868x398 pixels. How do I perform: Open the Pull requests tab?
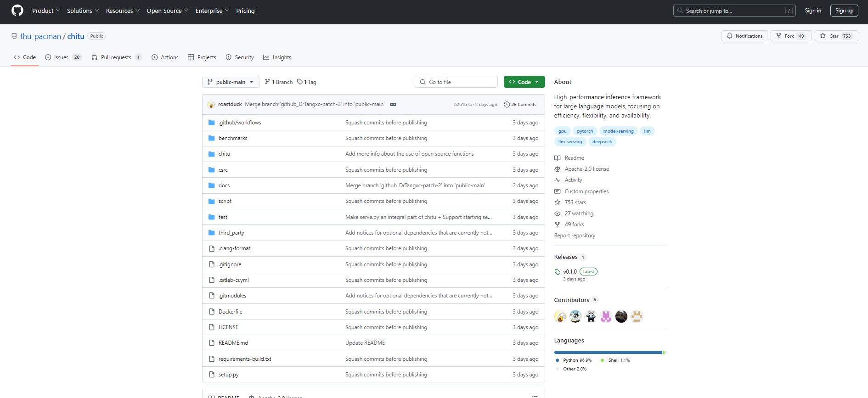[x=116, y=57]
